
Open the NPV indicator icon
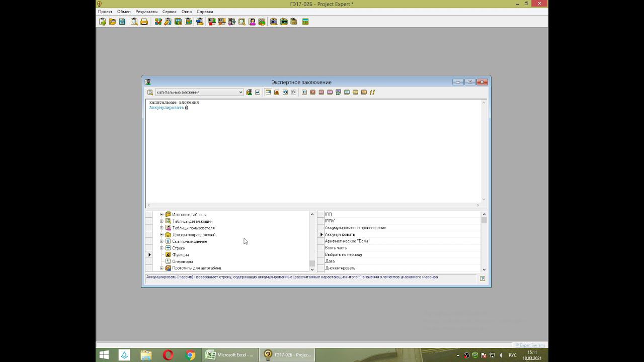[x=283, y=22]
